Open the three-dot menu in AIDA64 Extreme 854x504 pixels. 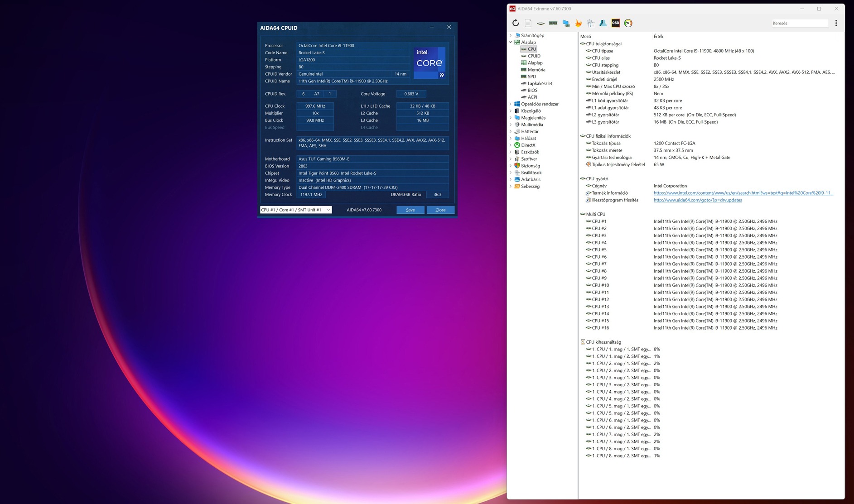836,23
